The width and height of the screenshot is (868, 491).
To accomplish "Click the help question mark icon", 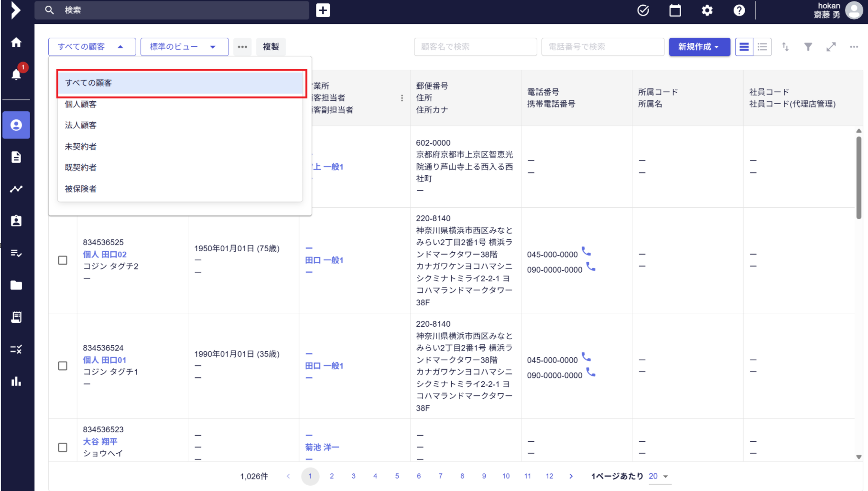I will 739,11.
